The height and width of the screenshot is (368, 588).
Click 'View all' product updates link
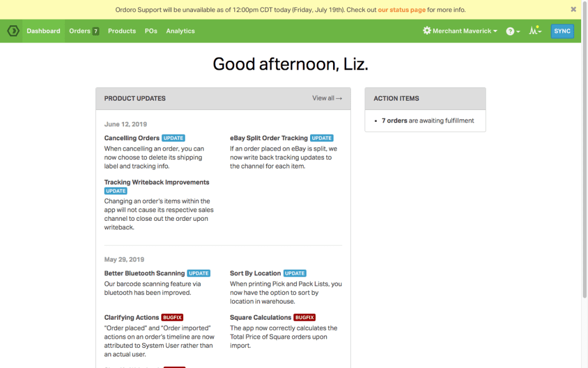point(327,98)
